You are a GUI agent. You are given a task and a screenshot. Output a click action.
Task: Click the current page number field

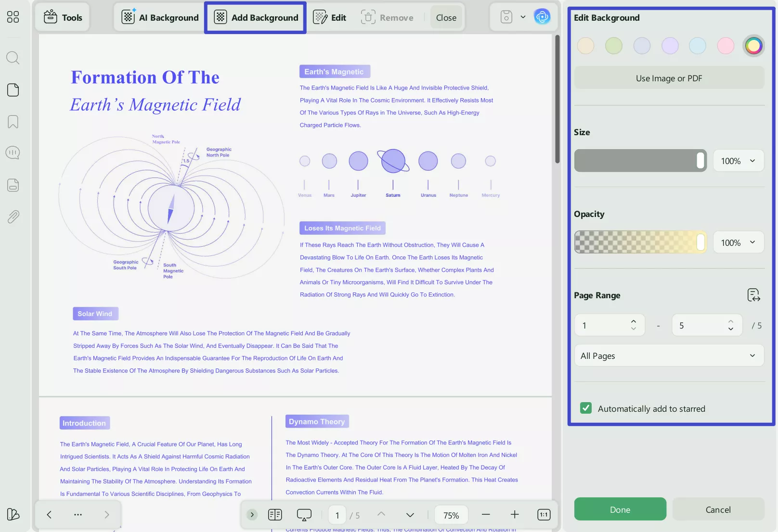click(x=337, y=515)
